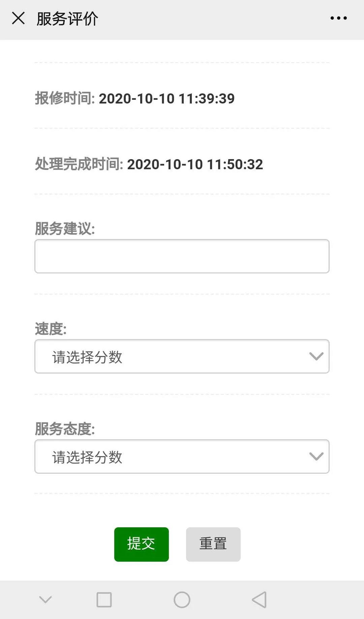This screenshot has width=364, height=619.
Task: Tap the recent apps square icon
Action: coord(104,600)
